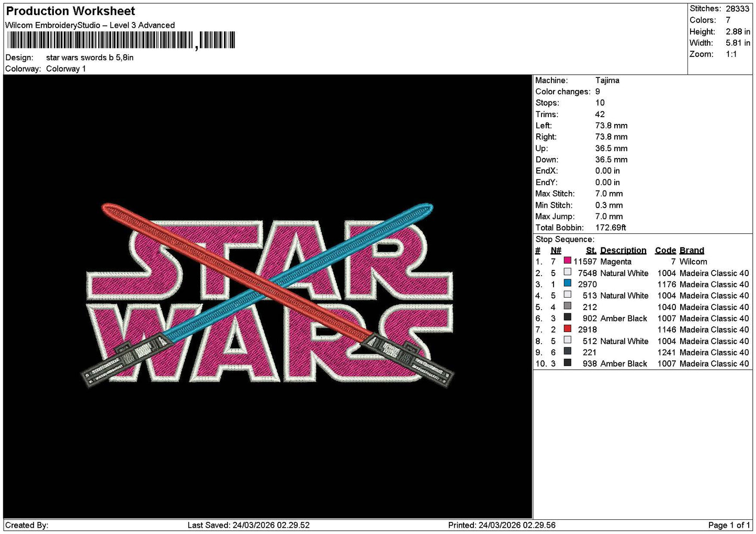Viewport: 756px width, 534px height.
Task: Click the 'Created By:' footer label
Action: (27, 525)
